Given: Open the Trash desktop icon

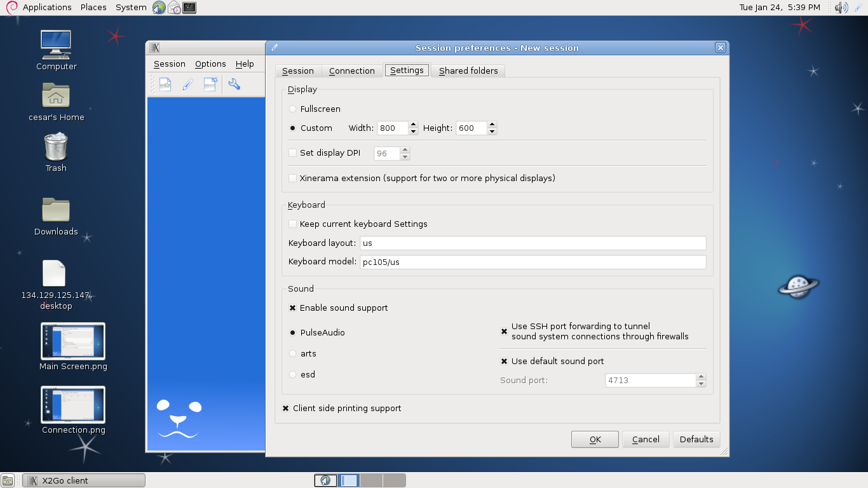Looking at the screenshot, I should 56,147.
